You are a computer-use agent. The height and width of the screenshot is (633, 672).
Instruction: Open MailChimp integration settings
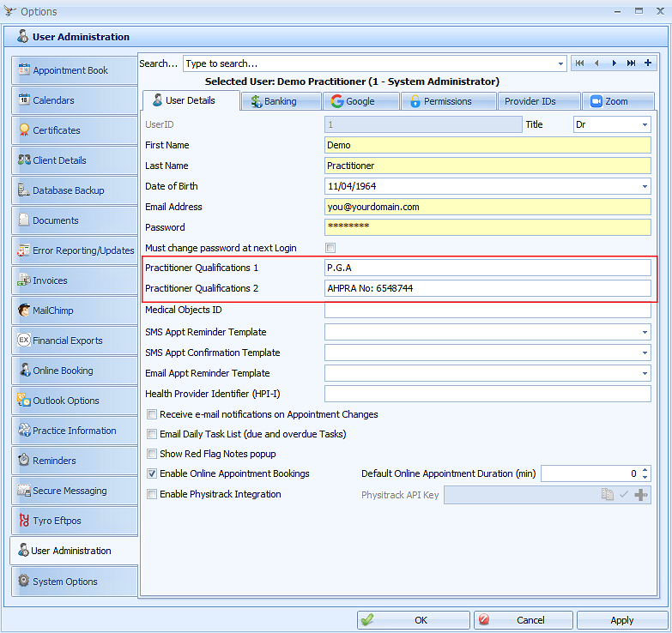coord(74,310)
